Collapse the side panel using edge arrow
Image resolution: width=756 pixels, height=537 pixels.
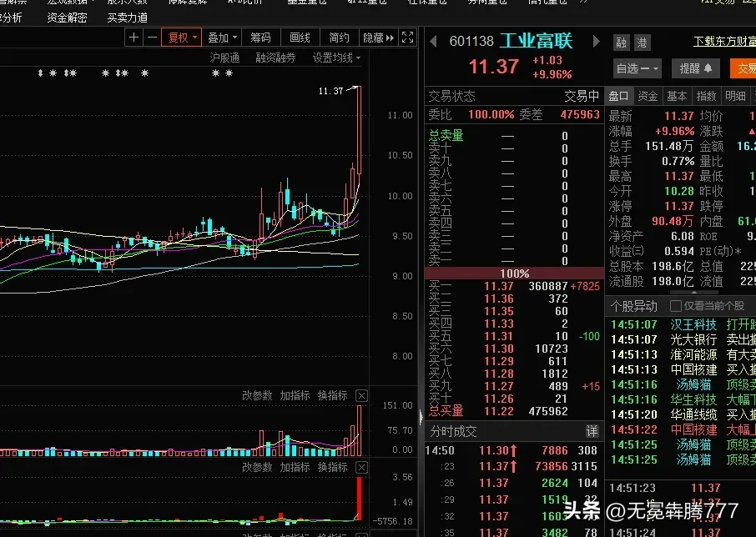[421, 416]
